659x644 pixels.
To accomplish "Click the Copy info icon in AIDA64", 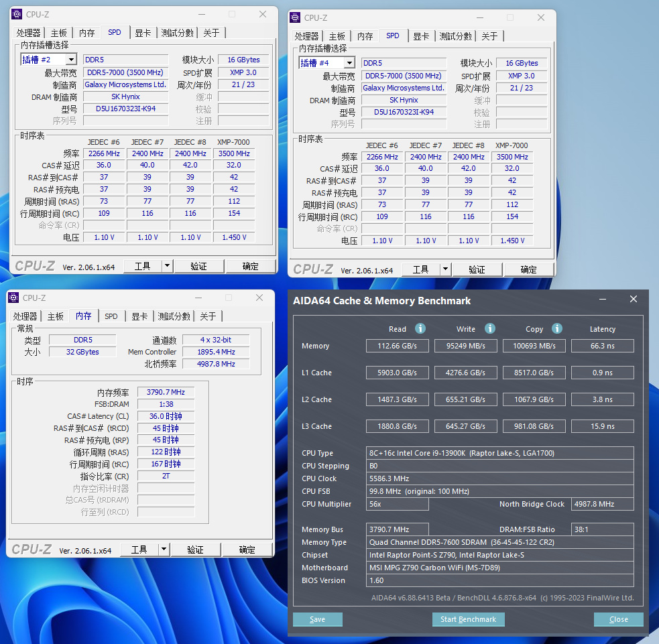I will (557, 328).
